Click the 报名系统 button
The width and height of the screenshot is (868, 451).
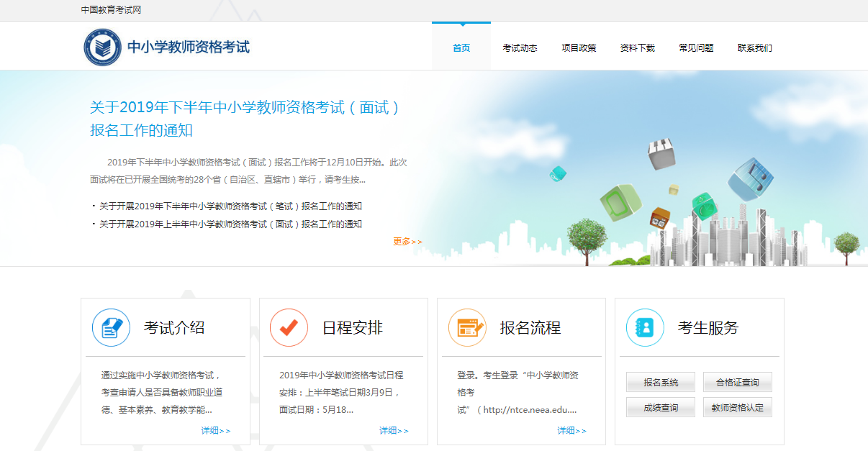pos(660,382)
